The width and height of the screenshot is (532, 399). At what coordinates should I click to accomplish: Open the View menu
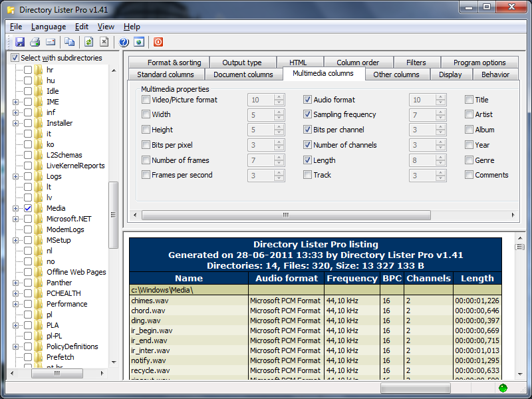coord(106,27)
